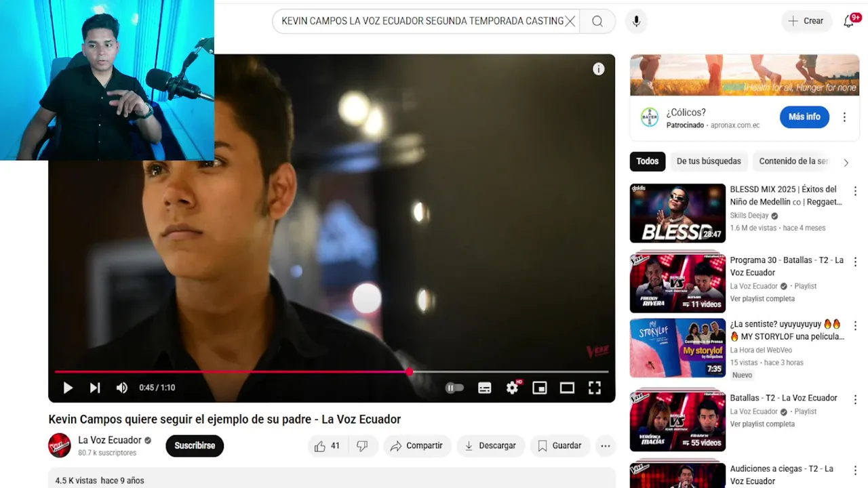Toggle subtitles captions button
The width and height of the screenshot is (868, 488).
point(485,388)
